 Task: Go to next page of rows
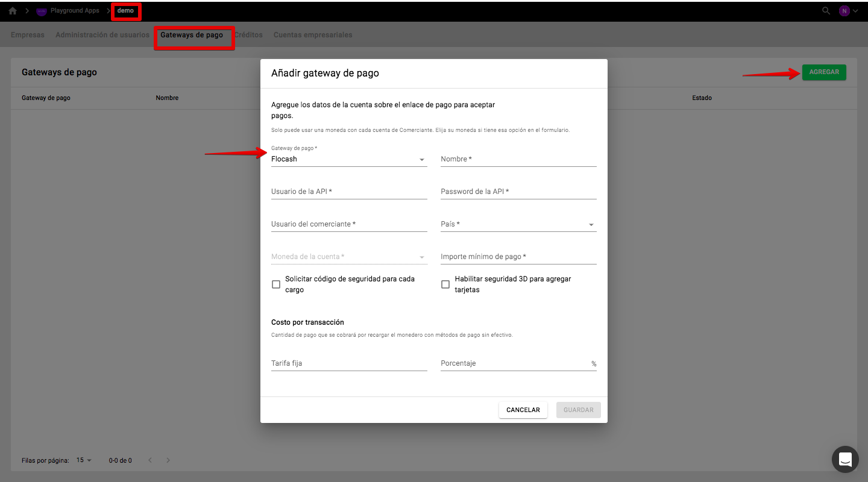168,460
